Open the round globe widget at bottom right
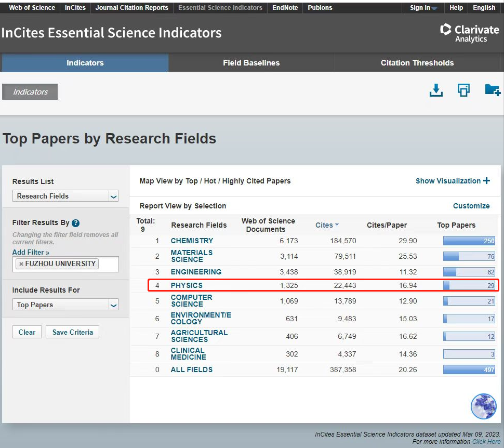The height and width of the screenshot is (448, 504). pyautogui.click(x=483, y=406)
